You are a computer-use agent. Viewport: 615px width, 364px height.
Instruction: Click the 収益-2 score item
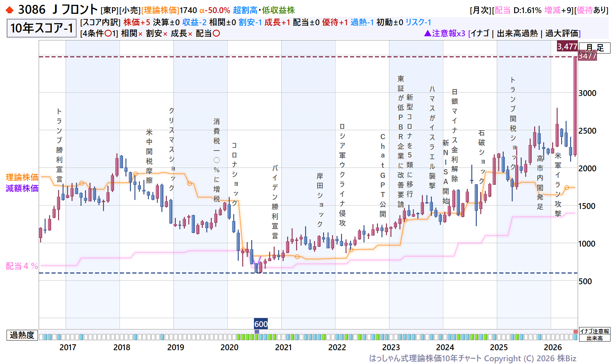tap(195, 22)
